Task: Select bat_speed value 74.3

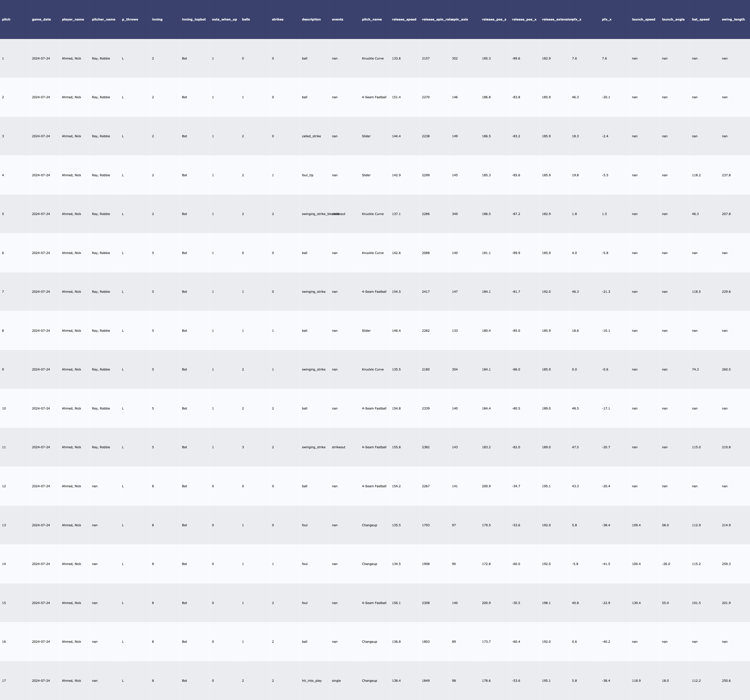Action: [695, 369]
